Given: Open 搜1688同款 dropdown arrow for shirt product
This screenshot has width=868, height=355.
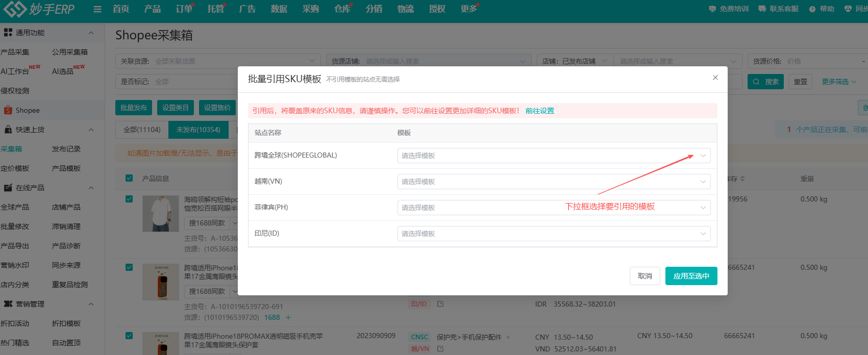Looking at the screenshot, I should pyautogui.click(x=234, y=223).
